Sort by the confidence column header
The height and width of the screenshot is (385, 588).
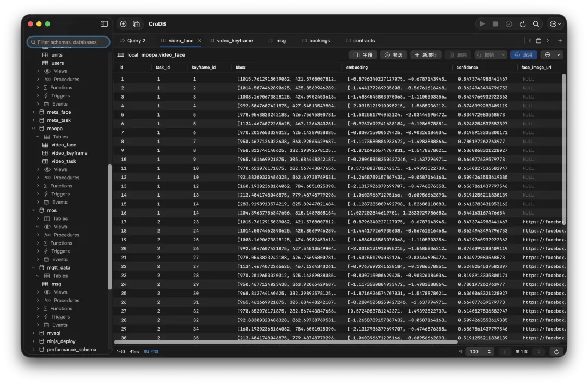(467, 68)
